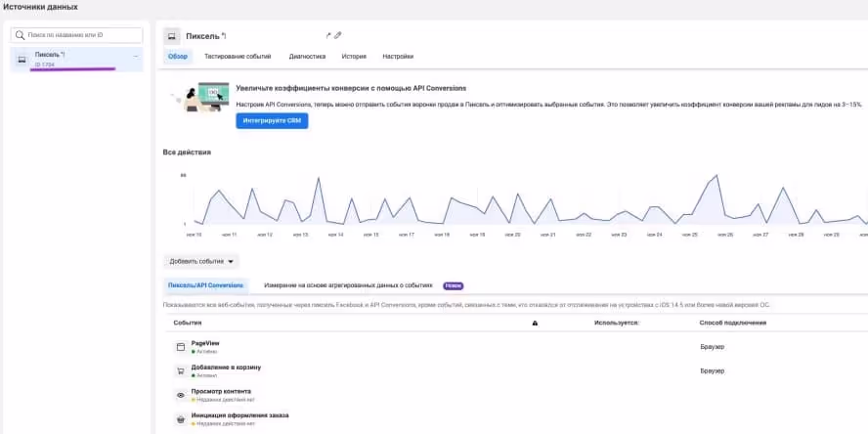
Task: Click the pixel ID text under the sidebar Пиксель
Action: (x=44, y=65)
